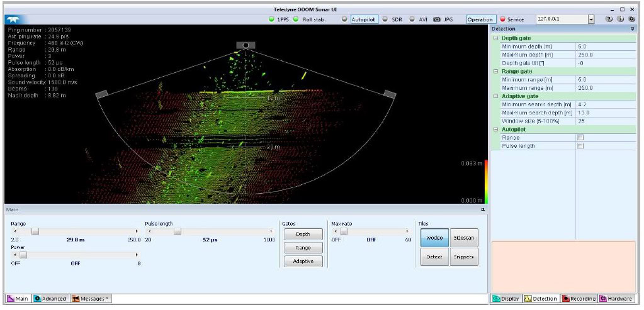The width and height of the screenshot is (644, 310).
Task: Open settings via the gear icon
Action: (632, 19)
